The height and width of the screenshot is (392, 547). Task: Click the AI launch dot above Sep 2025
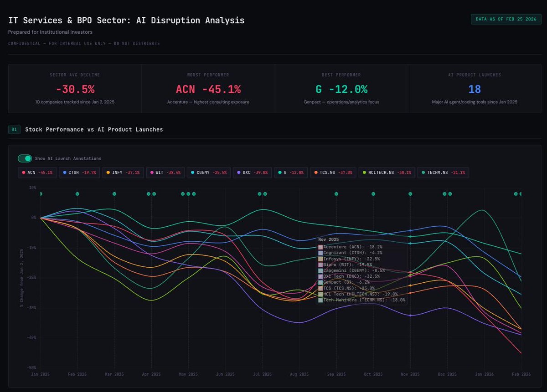point(336,194)
